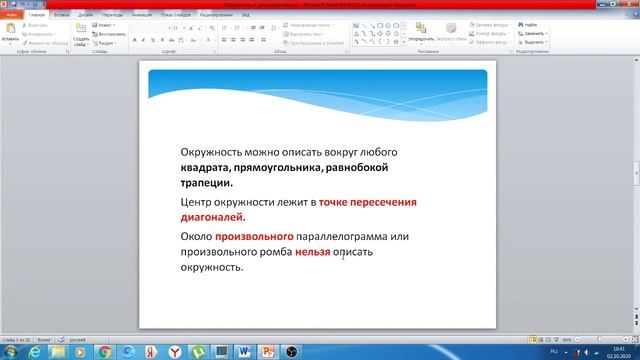Open the Section (Раздел) dropdown
This screenshot has height=360, width=640.
point(104,43)
